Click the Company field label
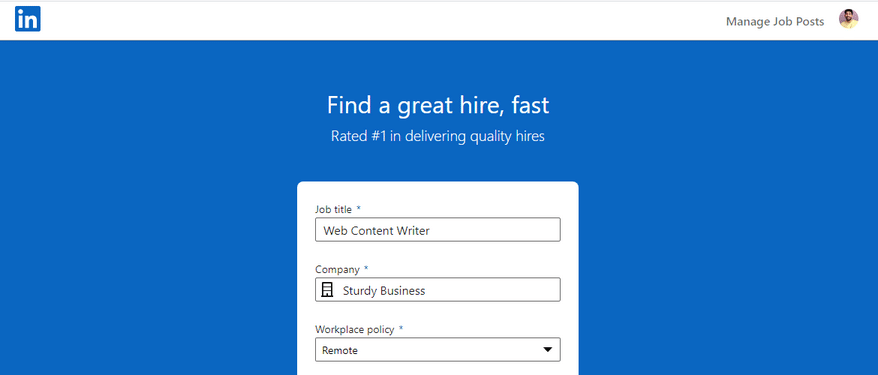878x375 pixels. click(x=337, y=269)
